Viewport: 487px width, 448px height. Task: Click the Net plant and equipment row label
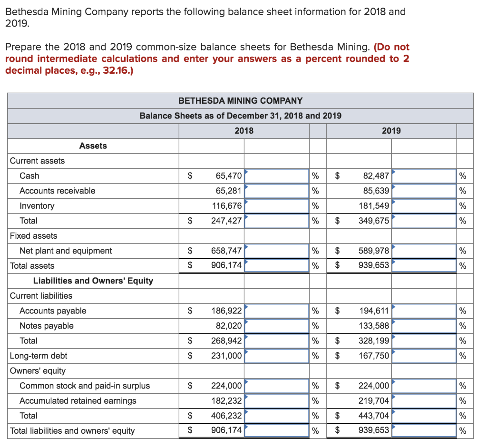click(66, 251)
